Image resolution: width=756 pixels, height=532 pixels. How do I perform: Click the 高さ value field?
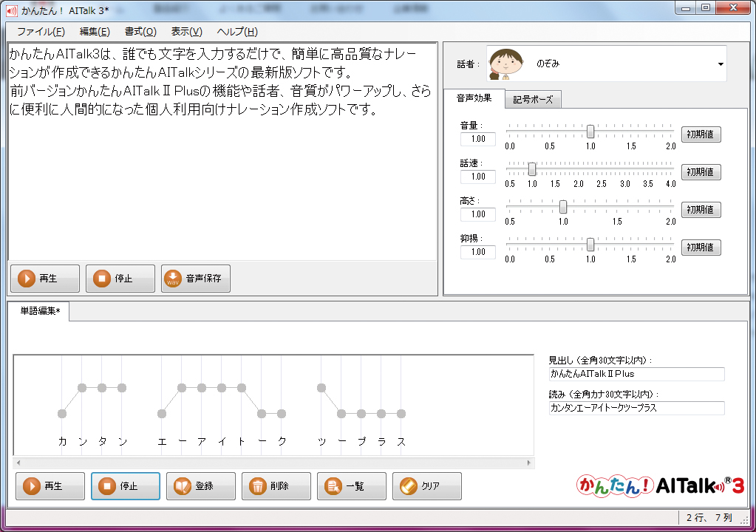point(478,214)
